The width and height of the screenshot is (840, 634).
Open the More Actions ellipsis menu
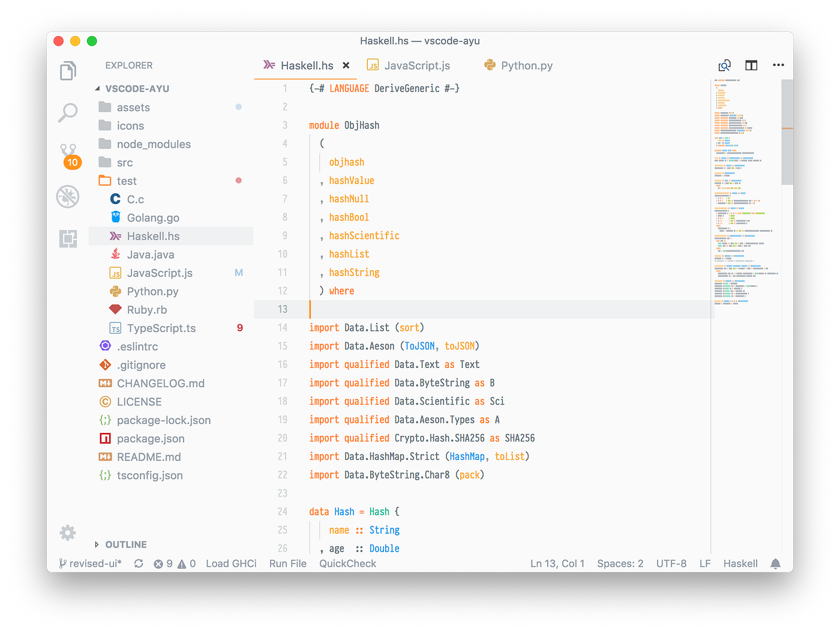(x=778, y=65)
